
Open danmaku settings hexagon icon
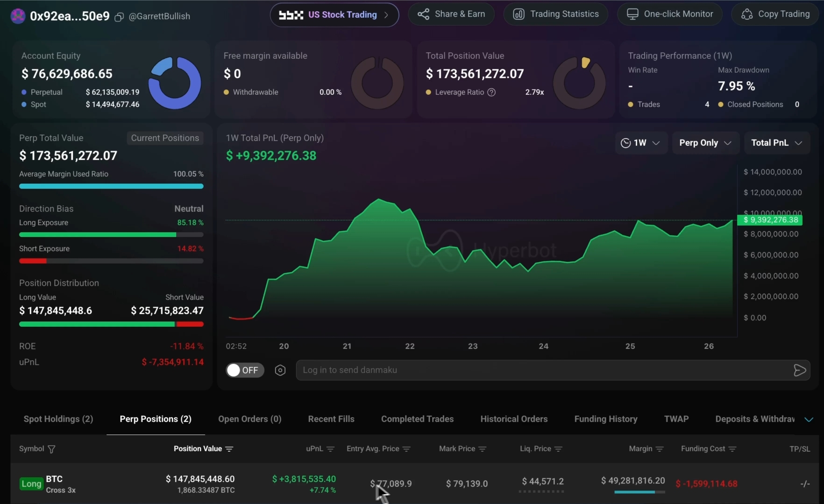click(x=280, y=370)
